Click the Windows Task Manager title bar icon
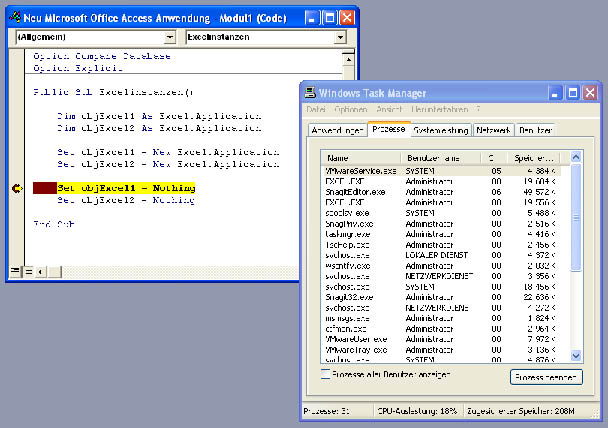This screenshot has height=428, width=608. (x=312, y=91)
